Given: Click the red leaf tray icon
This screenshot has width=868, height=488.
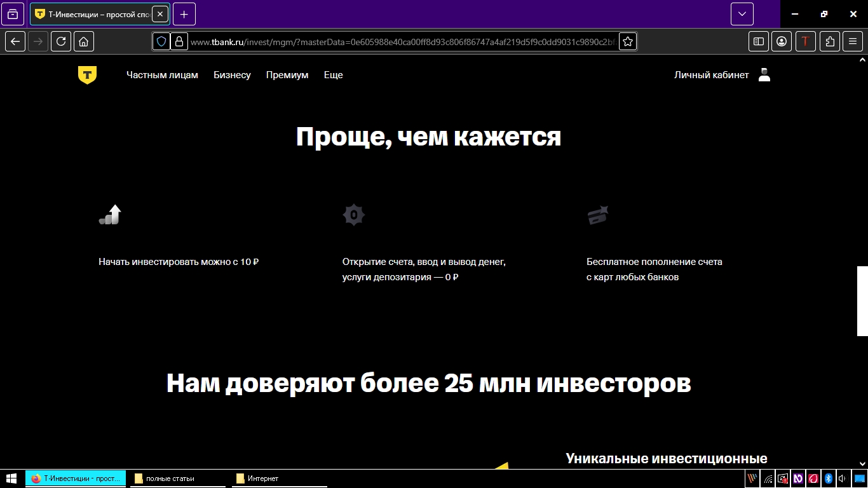Looking at the screenshot, I should coord(813,478).
